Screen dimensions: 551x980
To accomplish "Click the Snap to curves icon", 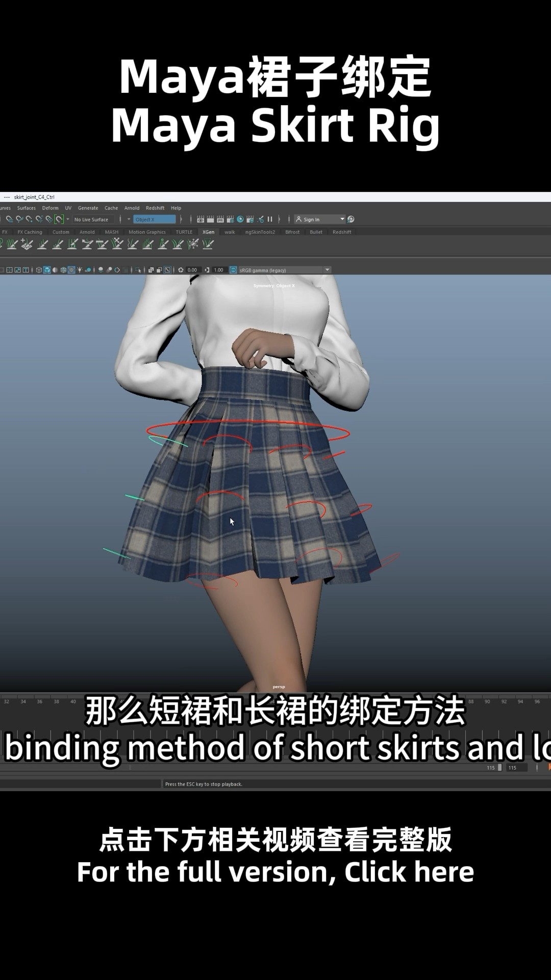I will tap(19, 219).
